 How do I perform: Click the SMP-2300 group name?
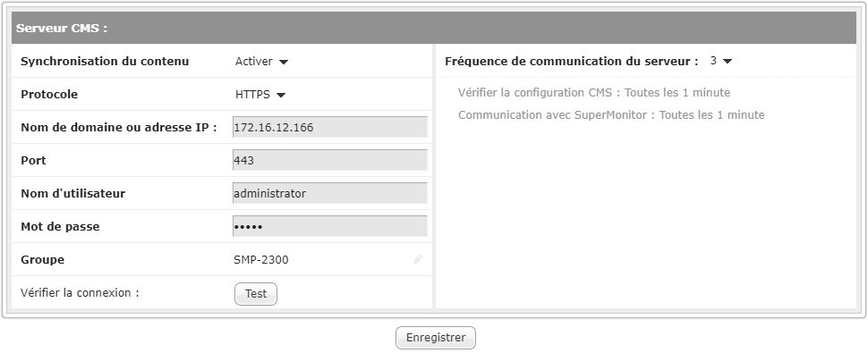click(x=261, y=260)
